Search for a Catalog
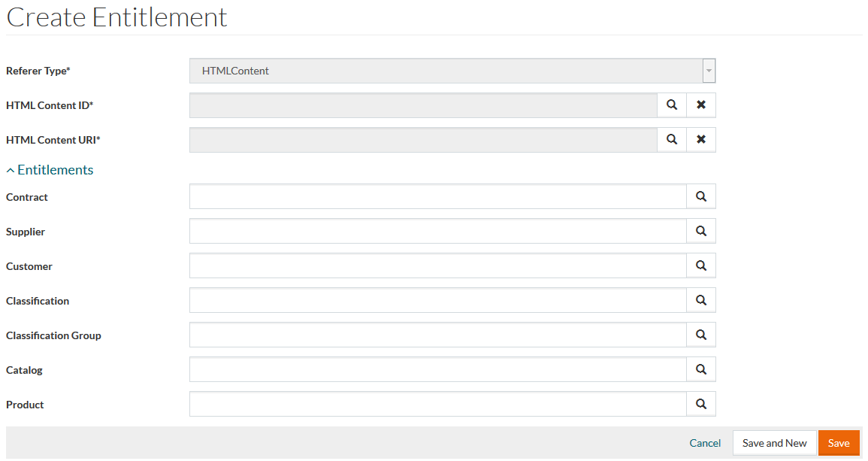Image resolution: width=868 pixels, height=461 pixels. [x=701, y=370]
